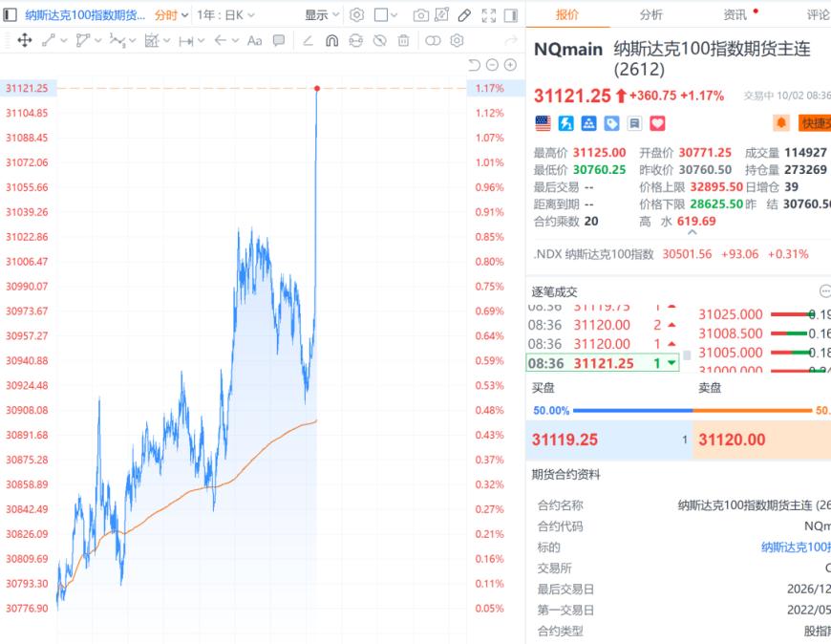Click the .NDX 纳斯达克100指数 link
Screen dimensions: 831x644
(x=593, y=254)
